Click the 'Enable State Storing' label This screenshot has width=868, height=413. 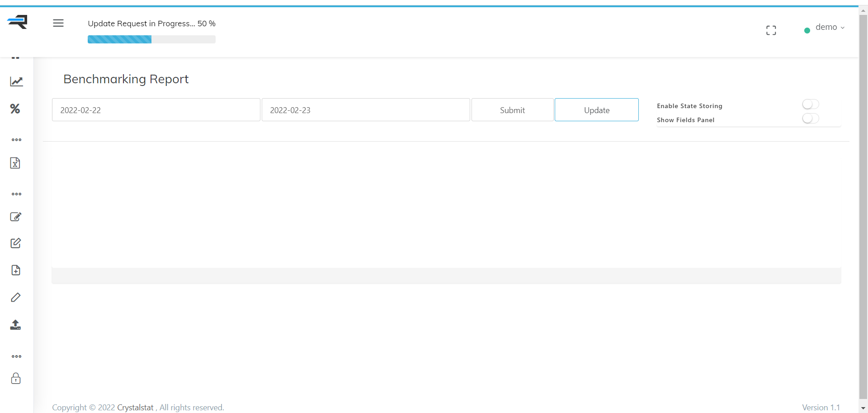click(689, 106)
